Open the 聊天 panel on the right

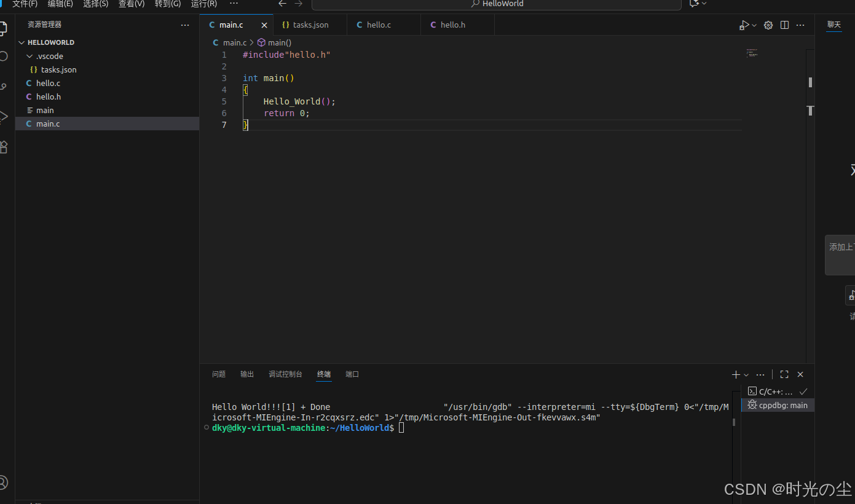(833, 25)
